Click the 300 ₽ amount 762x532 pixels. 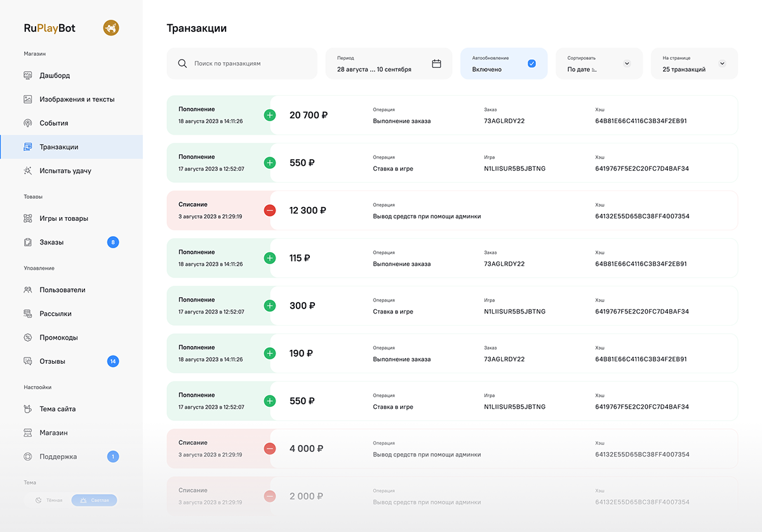click(302, 305)
